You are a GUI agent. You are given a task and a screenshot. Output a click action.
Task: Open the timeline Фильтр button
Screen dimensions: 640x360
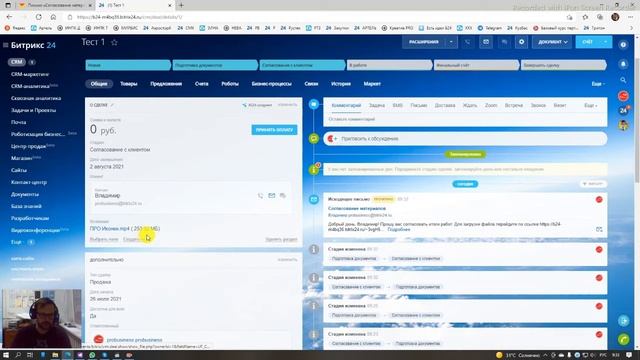593,184
